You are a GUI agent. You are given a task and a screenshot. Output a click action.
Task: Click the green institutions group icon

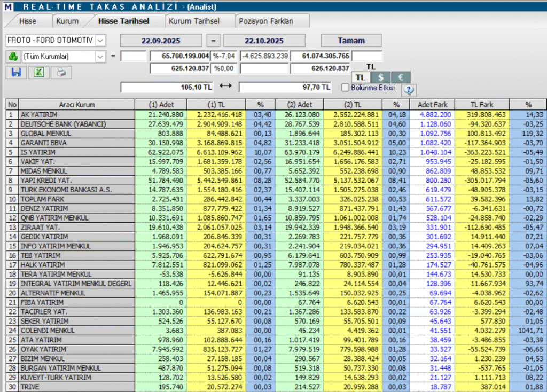pos(13,56)
